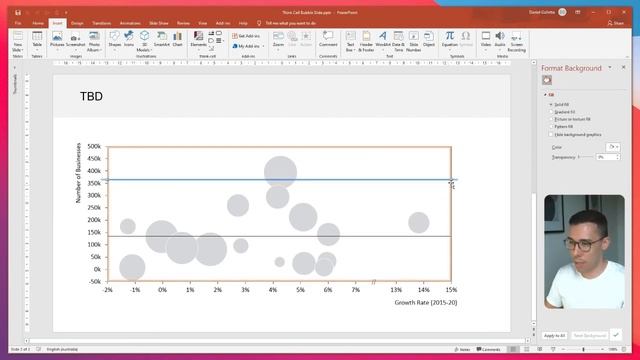
Task: Insert an Equation
Action: pyautogui.click(x=449, y=39)
